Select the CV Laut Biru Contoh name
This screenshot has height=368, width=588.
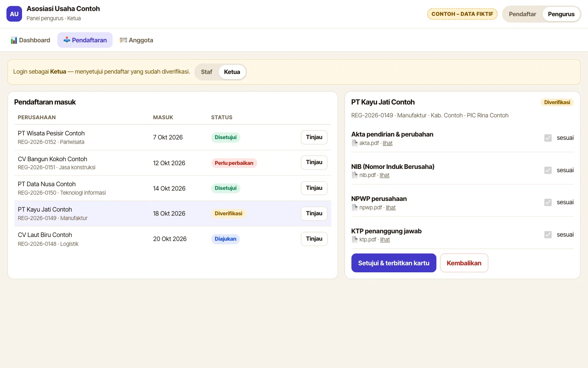click(45, 235)
